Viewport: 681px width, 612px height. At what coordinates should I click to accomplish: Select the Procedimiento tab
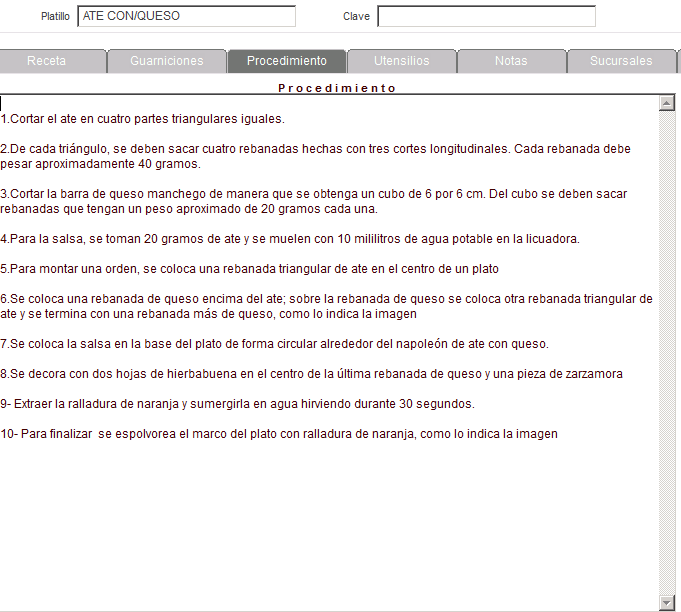286,61
